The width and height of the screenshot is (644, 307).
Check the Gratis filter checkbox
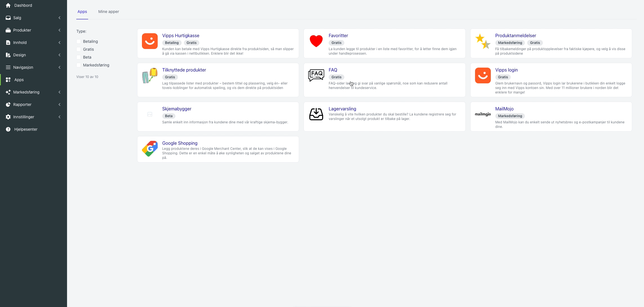pos(79,49)
